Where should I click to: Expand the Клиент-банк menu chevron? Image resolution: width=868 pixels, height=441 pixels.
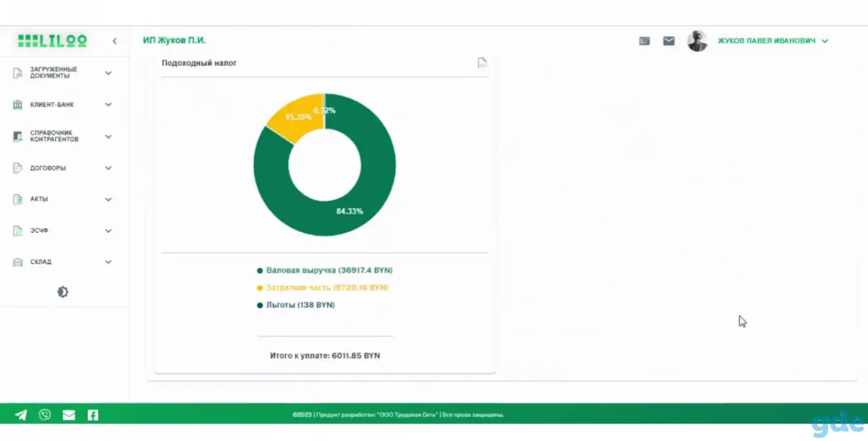click(108, 105)
